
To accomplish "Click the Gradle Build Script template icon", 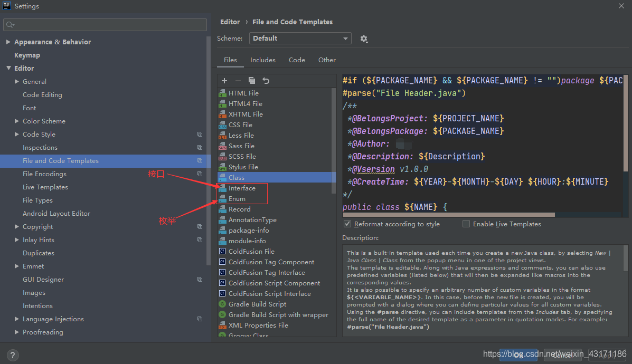I will 222,304.
